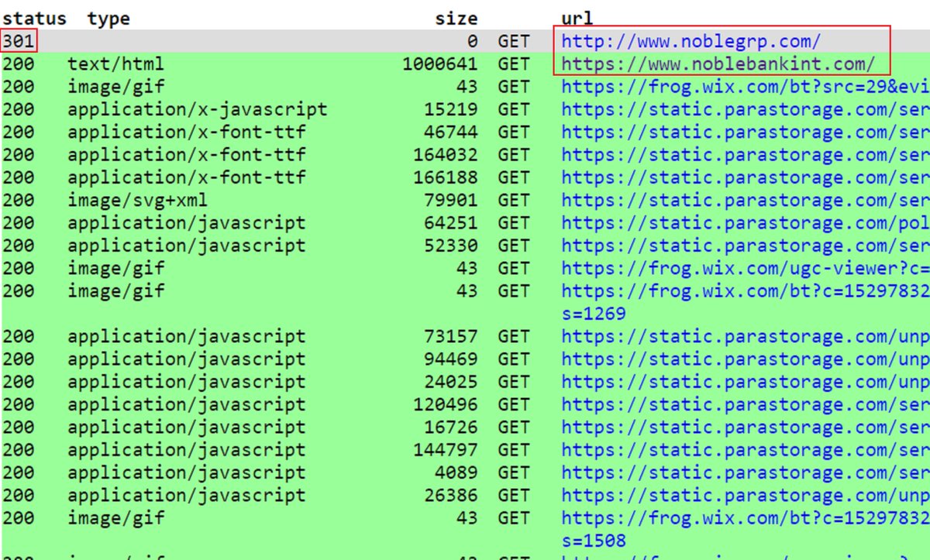
Task: Open the URL in the 4089-size row
Action: click(x=746, y=472)
